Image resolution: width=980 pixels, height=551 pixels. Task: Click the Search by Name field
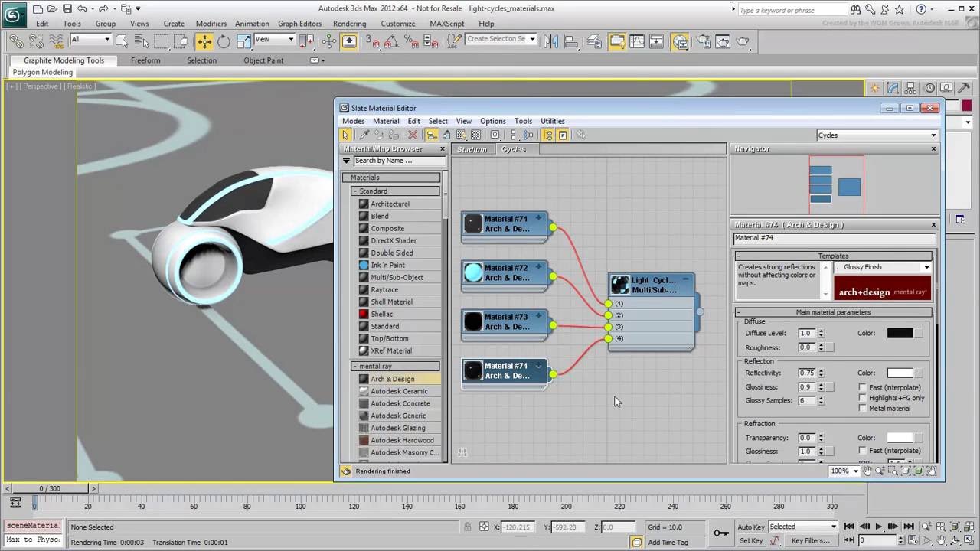pyautogui.click(x=399, y=161)
